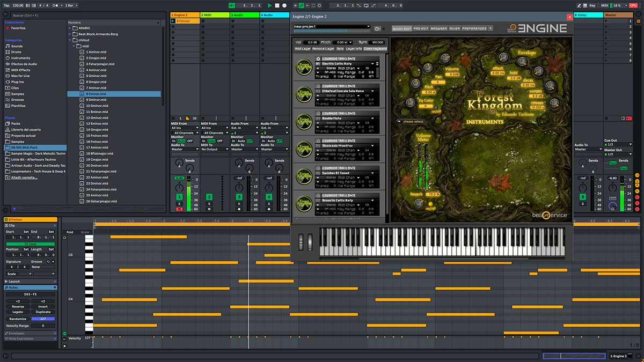Solo track 1 with S button
This screenshot has width=644, height=362.
[x=179, y=204]
